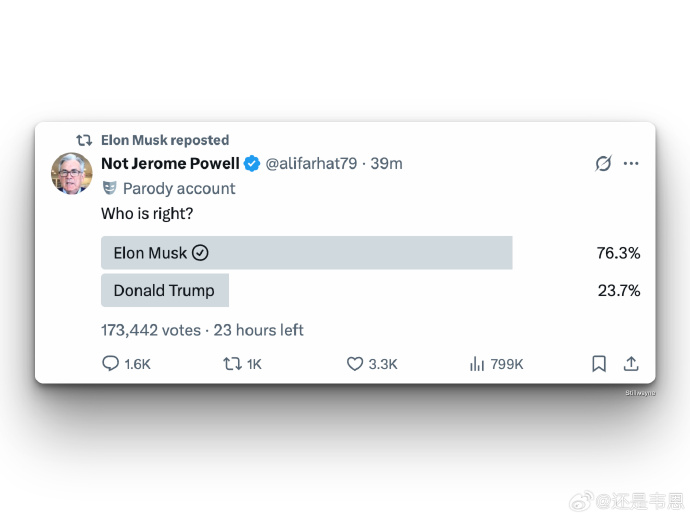Open view analytics bar chart icon
This screenshot has height=518, width=690.
pyautogui.click(x=477, y=364)
